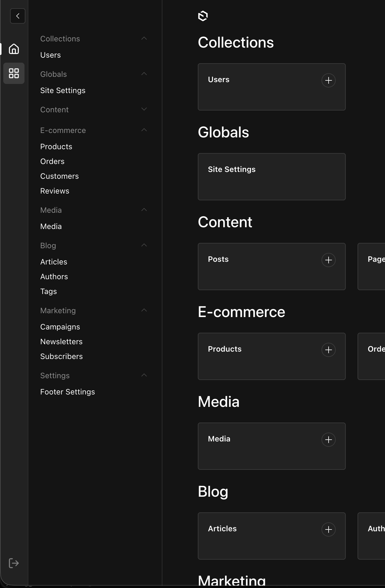Add new Media with plus icon
The width and height of the screenshot is (385, 588).
pyautogui.click(x=328, y=440)
